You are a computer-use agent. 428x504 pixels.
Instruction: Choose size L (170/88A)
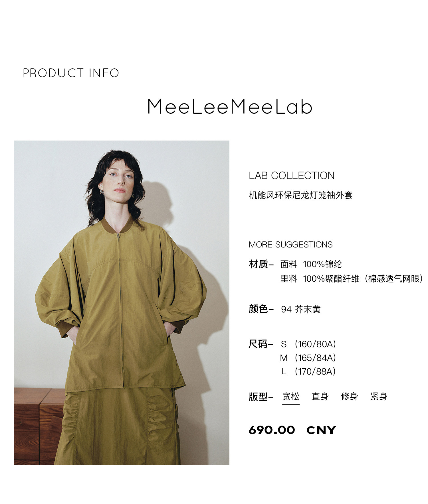pyautogui.click(x=308, y=371)
